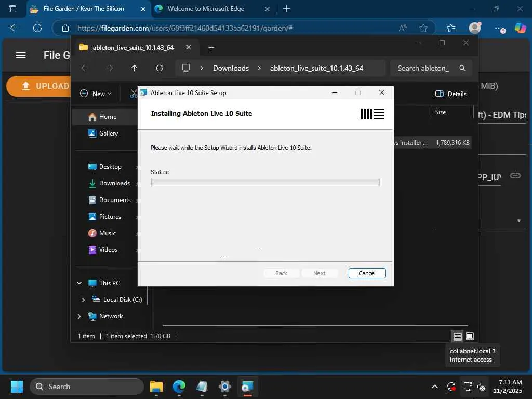Open the clock showing 7:11 AM
532x399 pixels.
point(507,387)
